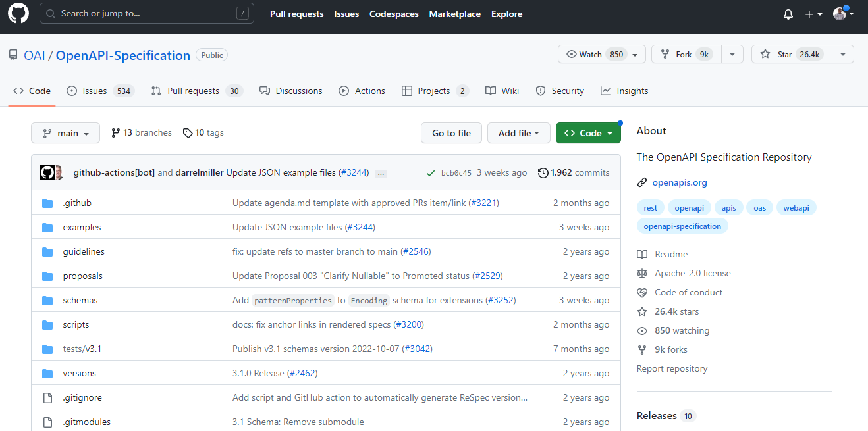Image resolution: width=868 pixels, height=431 pixels.
Task: Open the versions folder
Action: pos(79,373)
